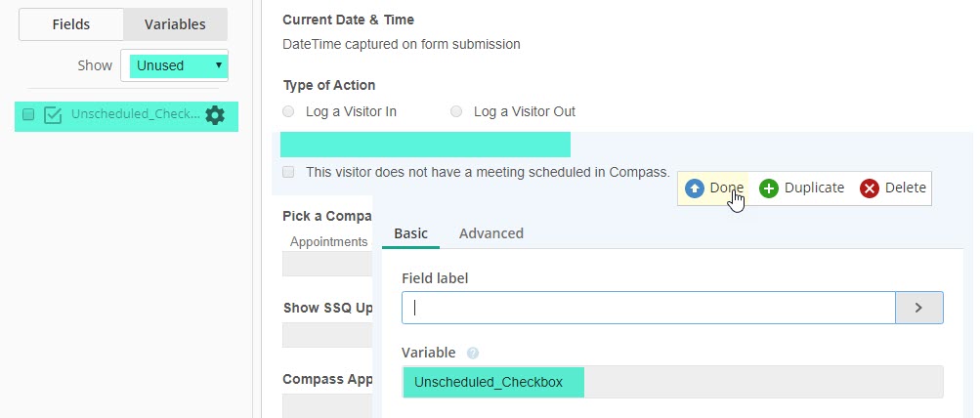Screen dimensions: 980x418
Task: Click the green Duplicate plus icon
Action: pos(769,188)
